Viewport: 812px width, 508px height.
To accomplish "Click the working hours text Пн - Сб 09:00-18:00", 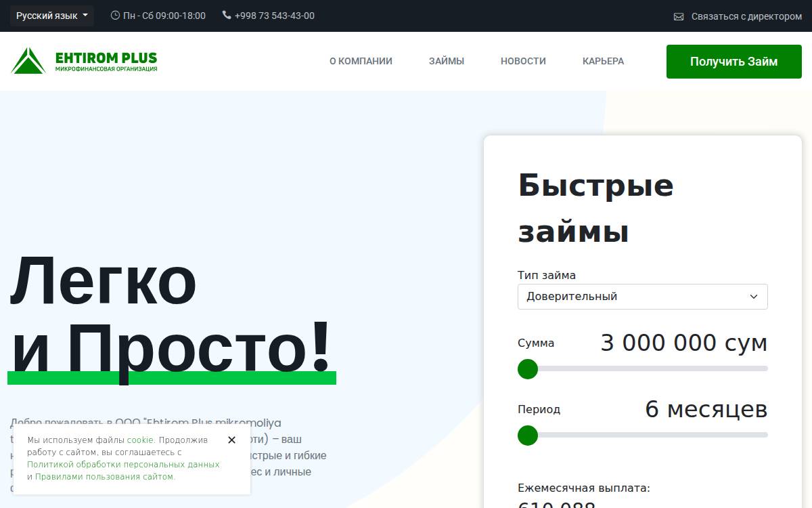I will point(164,16).
